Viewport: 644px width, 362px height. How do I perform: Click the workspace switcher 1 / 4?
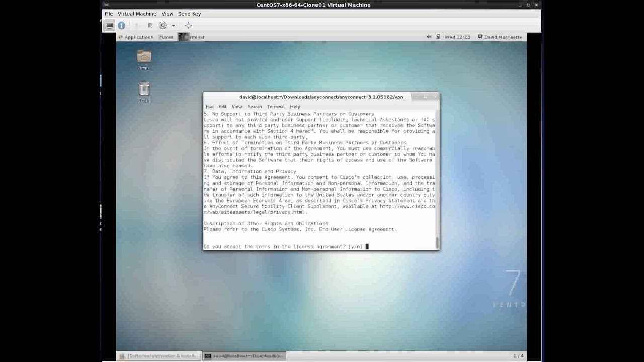tap(518, 356)
